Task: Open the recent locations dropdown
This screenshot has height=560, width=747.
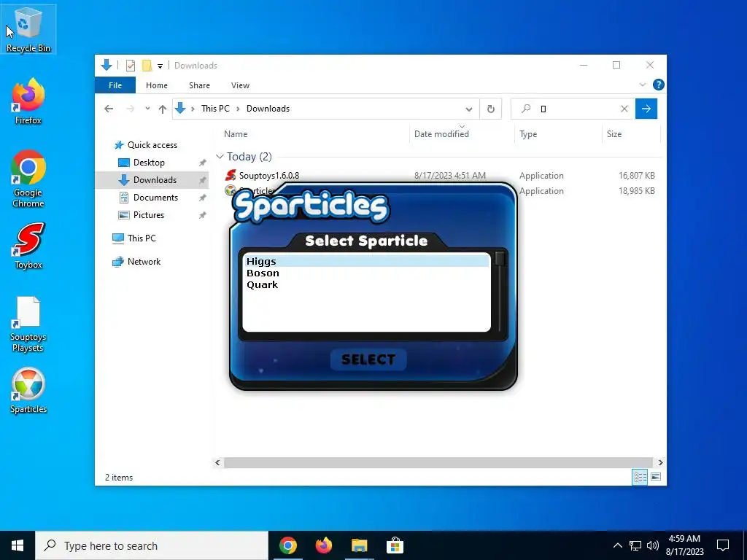Action: point(147,109)
